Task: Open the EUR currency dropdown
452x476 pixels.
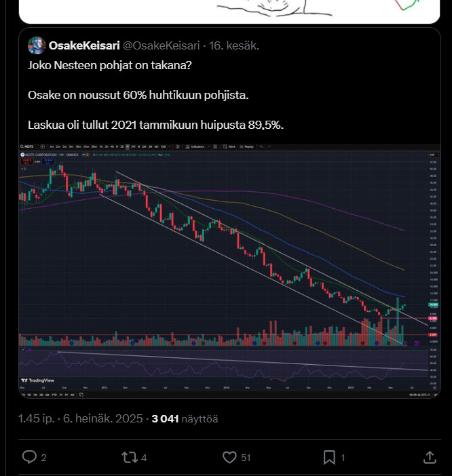Action: pyautogui.click(x=434, y=155)
